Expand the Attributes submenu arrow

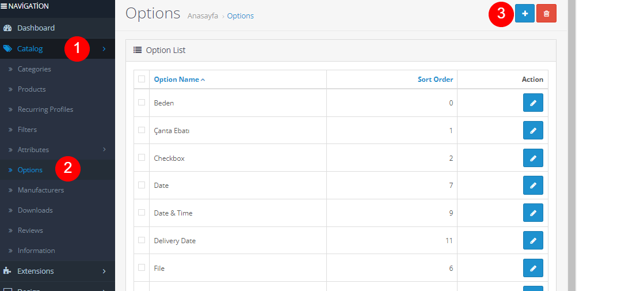[x=104, y=150]
